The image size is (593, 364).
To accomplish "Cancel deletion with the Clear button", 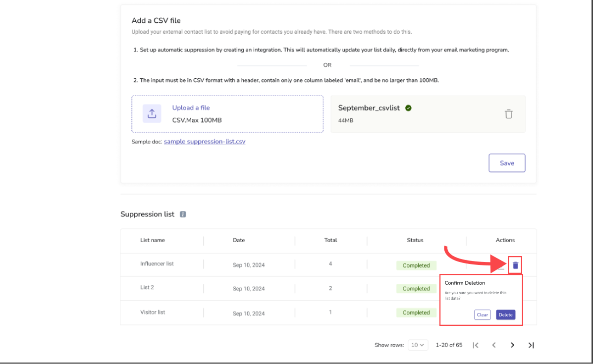I will click(482, 315).
